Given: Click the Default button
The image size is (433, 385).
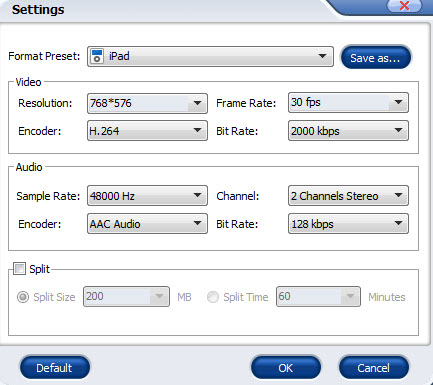Looking at the screenshot, I should [55, 368].
